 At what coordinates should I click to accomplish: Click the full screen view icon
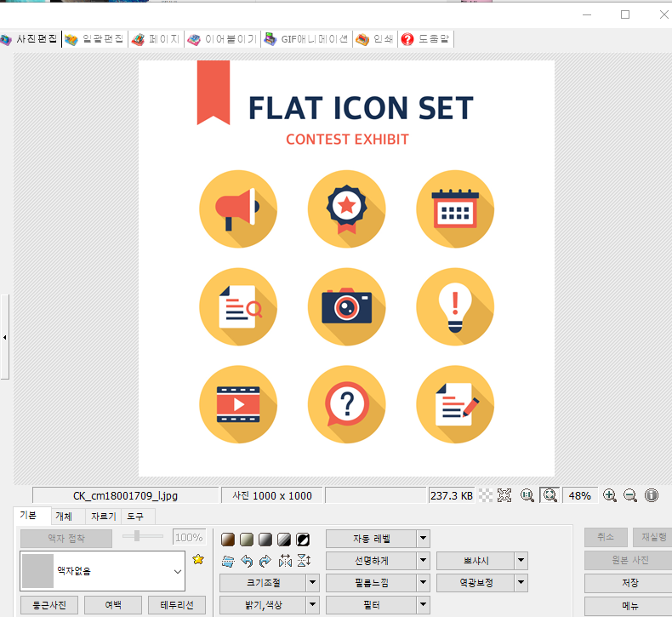(x=504, y=495)
